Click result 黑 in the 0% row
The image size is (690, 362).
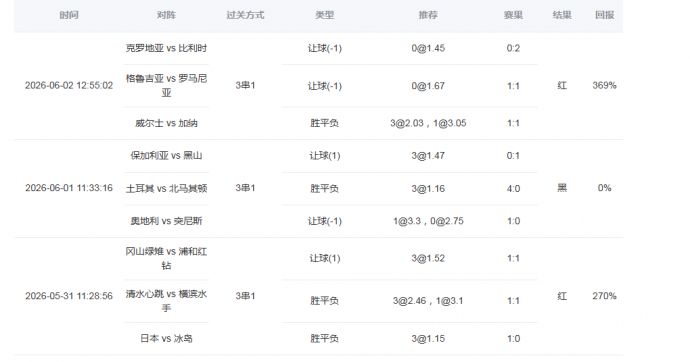(x=562, y=188)
